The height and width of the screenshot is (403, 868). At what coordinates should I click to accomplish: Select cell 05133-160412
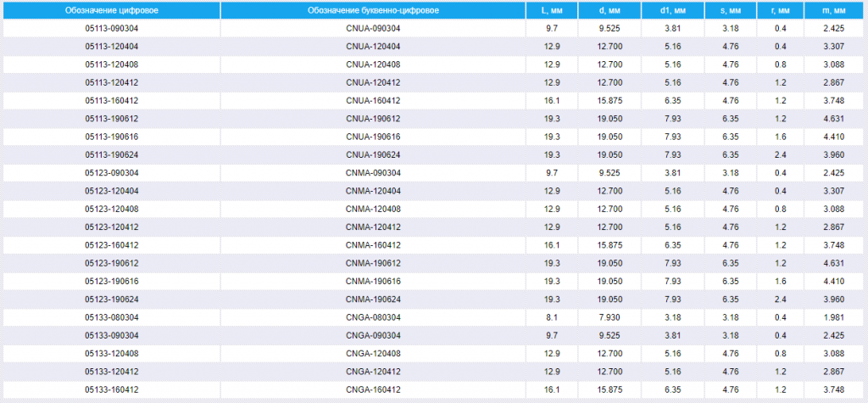click(112, 389)
